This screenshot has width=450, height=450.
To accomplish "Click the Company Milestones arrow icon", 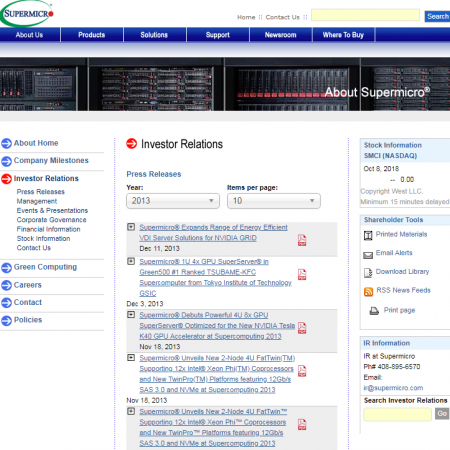I will click(x=6, y=161).
